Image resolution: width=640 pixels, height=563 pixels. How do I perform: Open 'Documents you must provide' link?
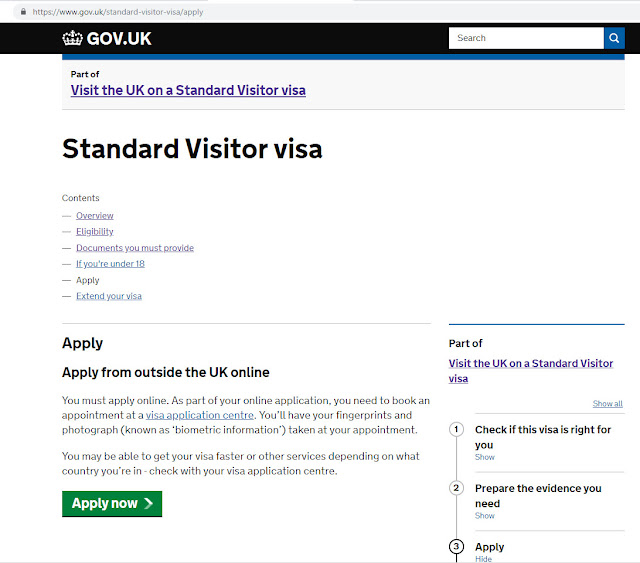135,248
